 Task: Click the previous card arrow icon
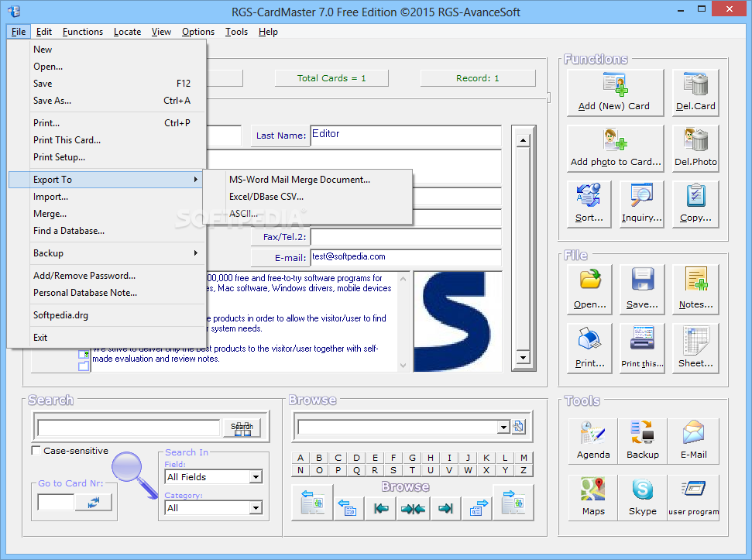coord(348,508)
